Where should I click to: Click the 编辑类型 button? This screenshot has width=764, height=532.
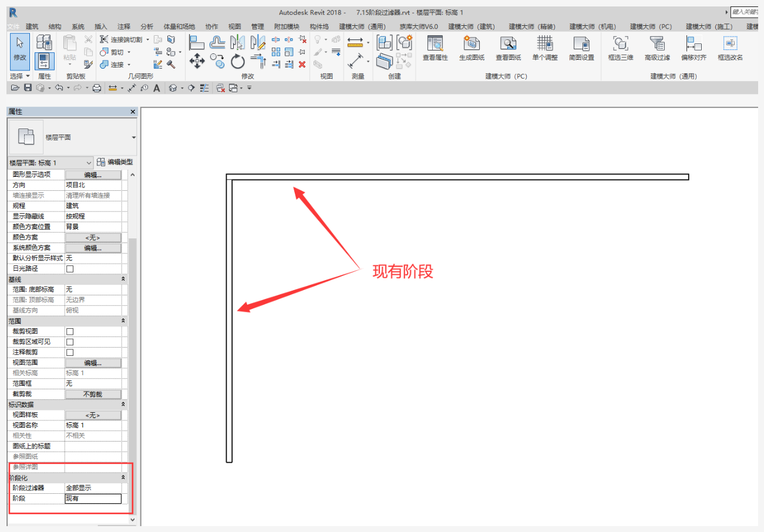pos(115,163)
